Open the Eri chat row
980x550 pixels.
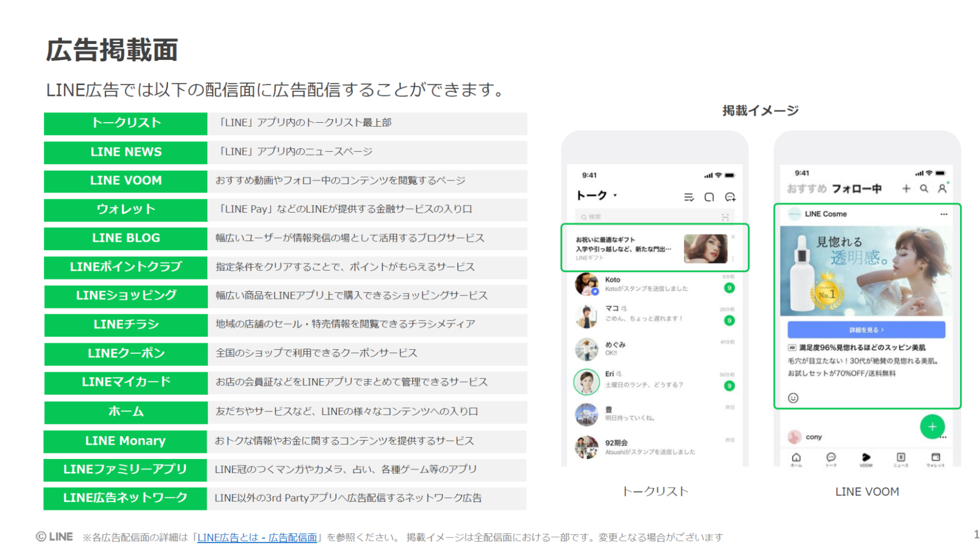pos(655,381)
